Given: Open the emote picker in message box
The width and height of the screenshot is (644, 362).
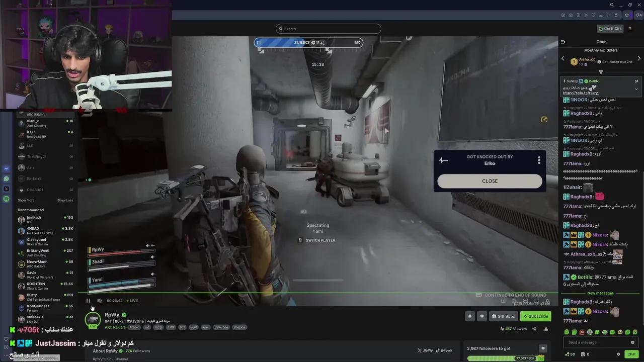Looking at the screenshot, I should (x=632, y=342).
